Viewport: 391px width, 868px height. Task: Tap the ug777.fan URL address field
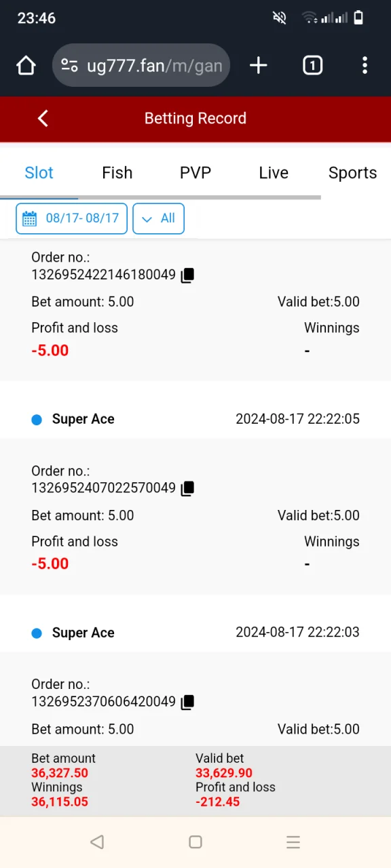141,65
